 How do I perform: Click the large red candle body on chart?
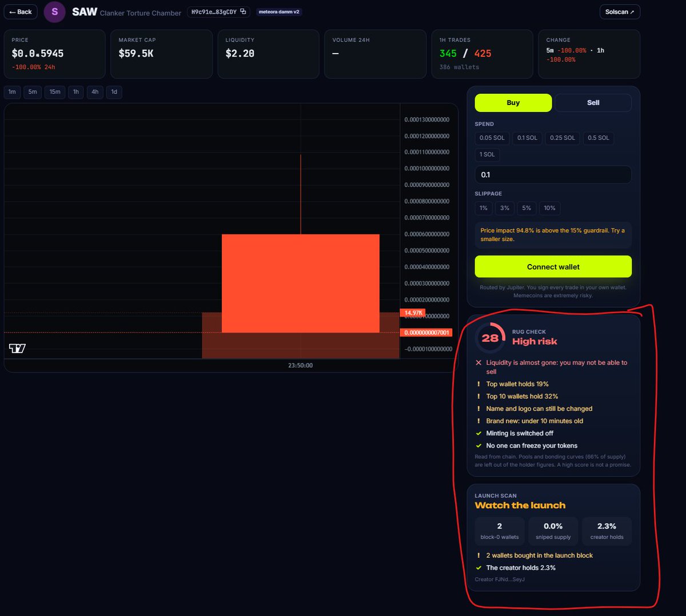[x=301, y=283]
